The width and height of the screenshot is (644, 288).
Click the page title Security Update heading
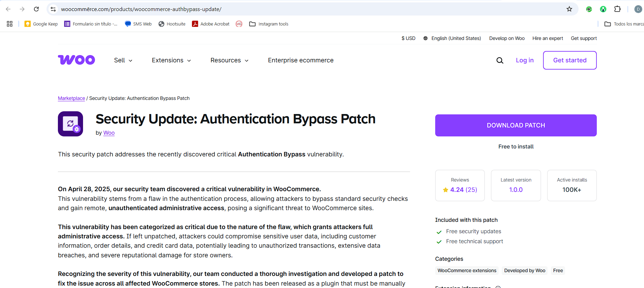tap(235, 119)
